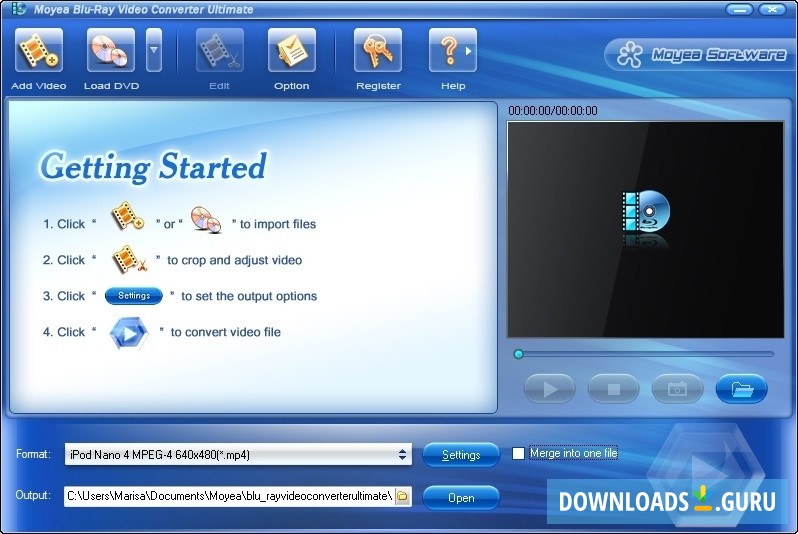The width and height of the screenshot is (798, 534).
Task: Click the Add Video toolbar icon
Action: [x=39, y=50]
